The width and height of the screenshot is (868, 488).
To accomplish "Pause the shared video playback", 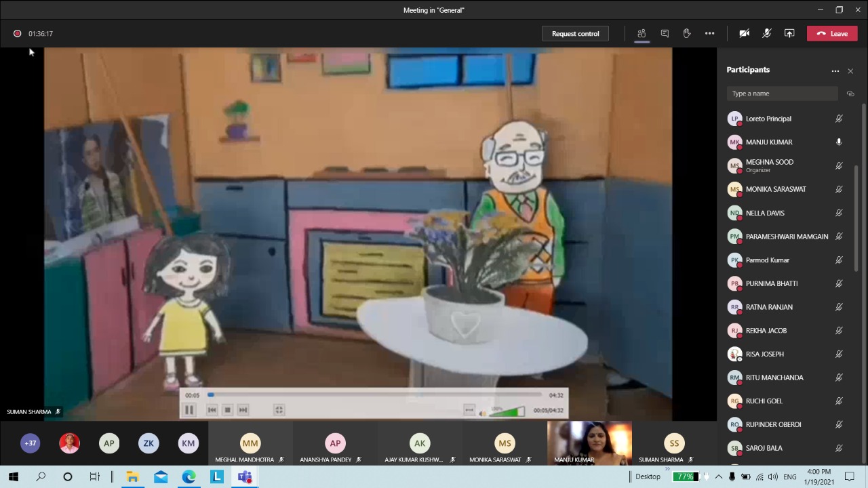I will point(189,409).
